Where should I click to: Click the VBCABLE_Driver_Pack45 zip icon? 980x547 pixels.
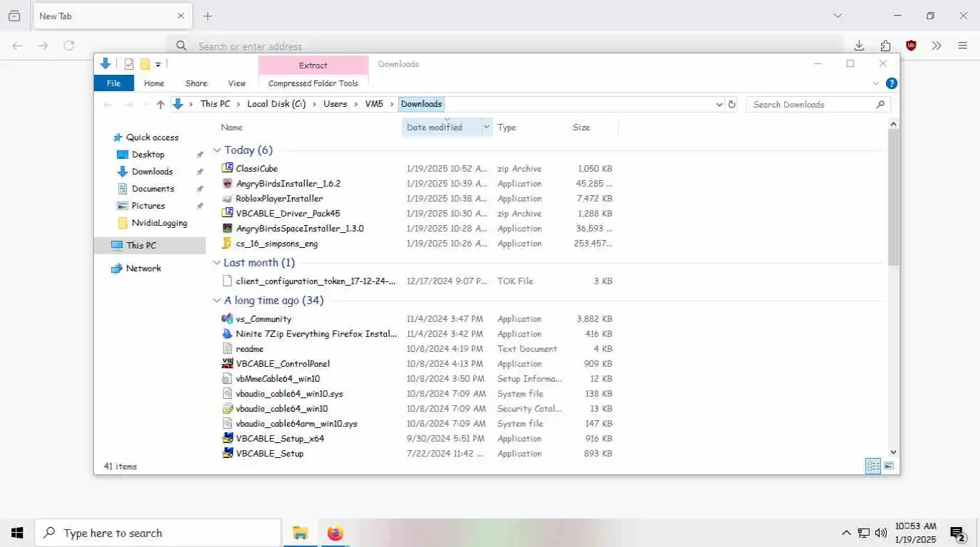click(227, 214)
